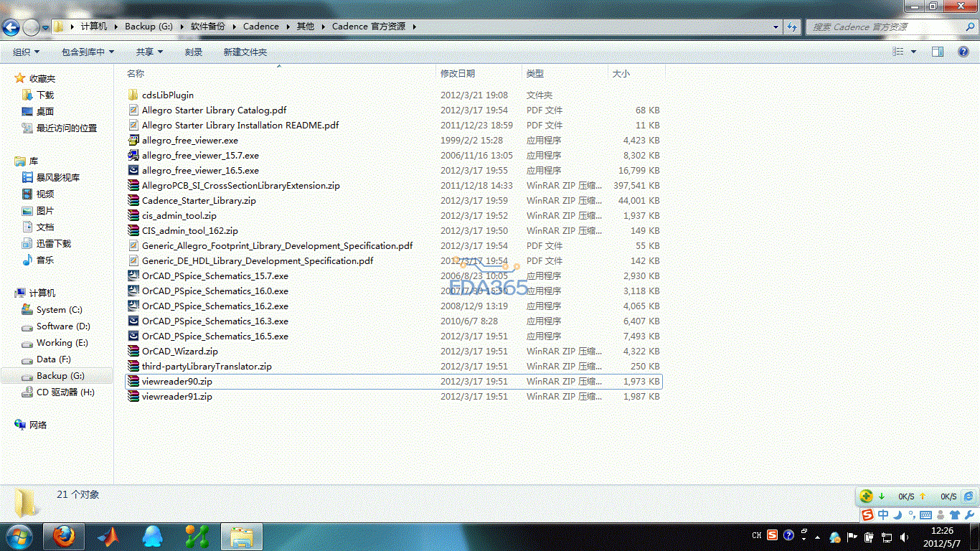Open the 共享 menu
Viewport: 980px width, 551px height.
149,52
